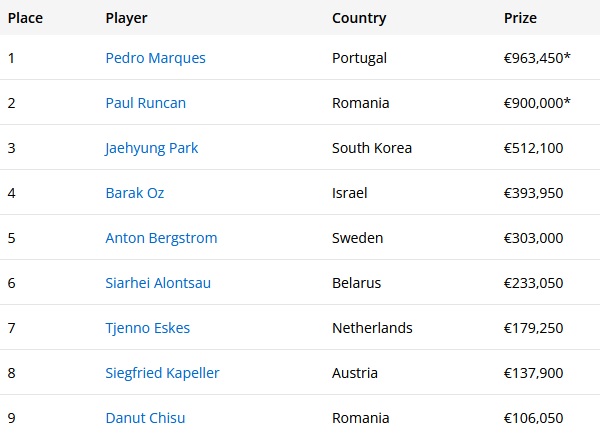Open Paul Runcan player link

[x=145, y=103]
